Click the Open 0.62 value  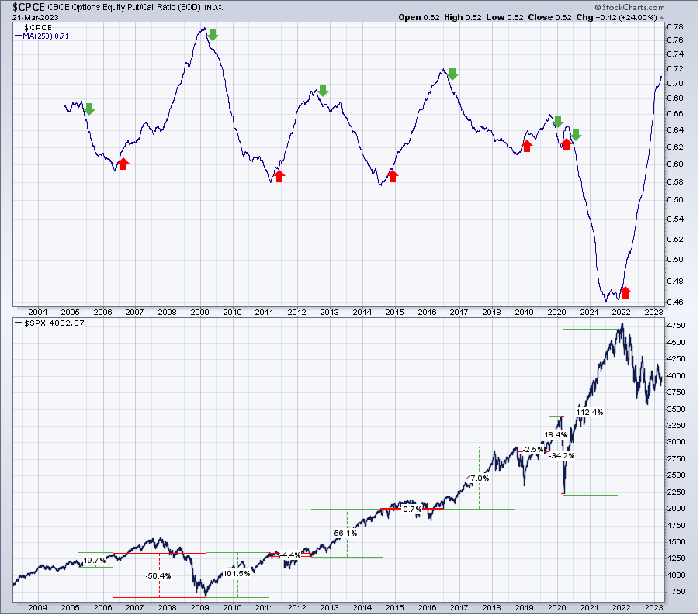click(419, 17)
